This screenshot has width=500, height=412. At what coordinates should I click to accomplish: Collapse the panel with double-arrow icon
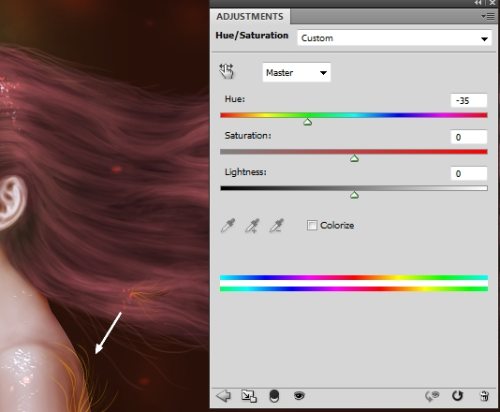point(478,3)
